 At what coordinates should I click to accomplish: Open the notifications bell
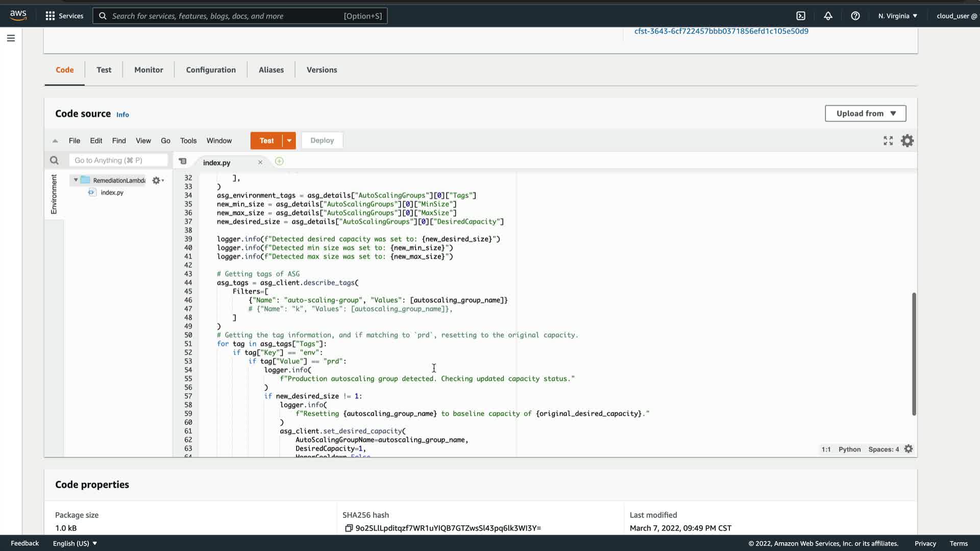tap(828, 16)
